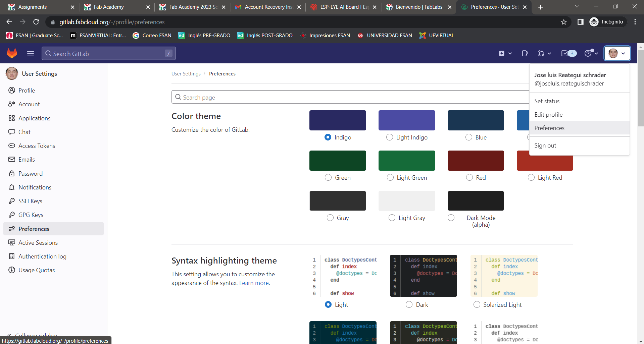Image resolution: width=644 pixels, height=344 pixels.
Task: Select the Dark syntax theme radio
Action: coord(409,304)
